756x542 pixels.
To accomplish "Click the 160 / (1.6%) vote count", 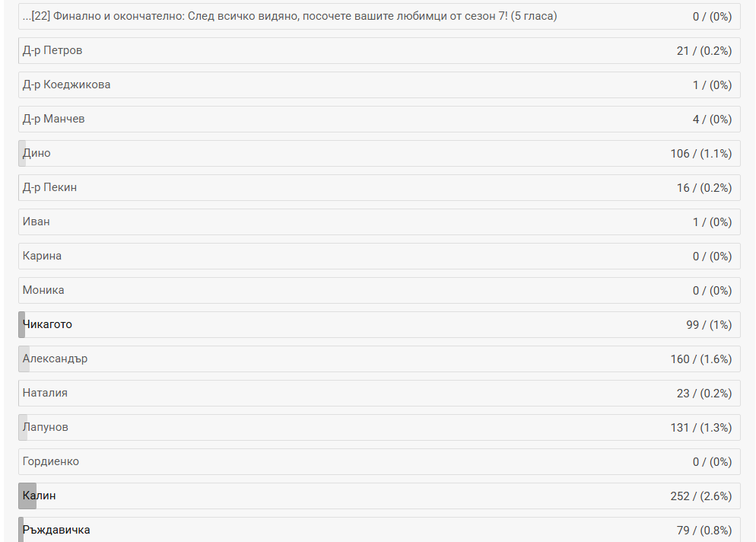I will [700, 359].
